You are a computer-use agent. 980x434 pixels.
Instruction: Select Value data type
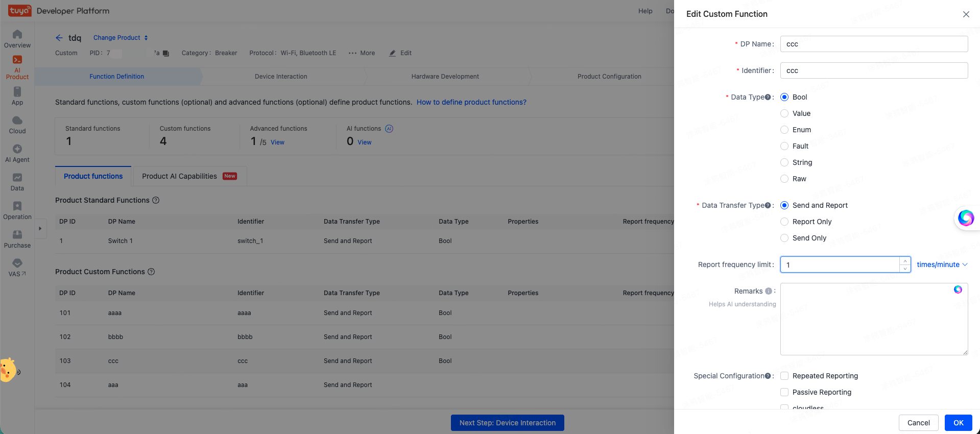[784, 113]
